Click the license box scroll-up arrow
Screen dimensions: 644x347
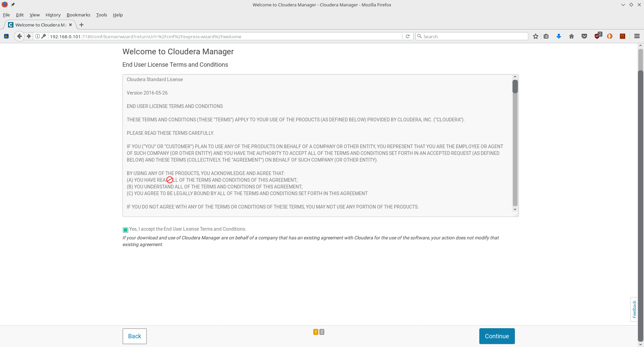point(515,77)
